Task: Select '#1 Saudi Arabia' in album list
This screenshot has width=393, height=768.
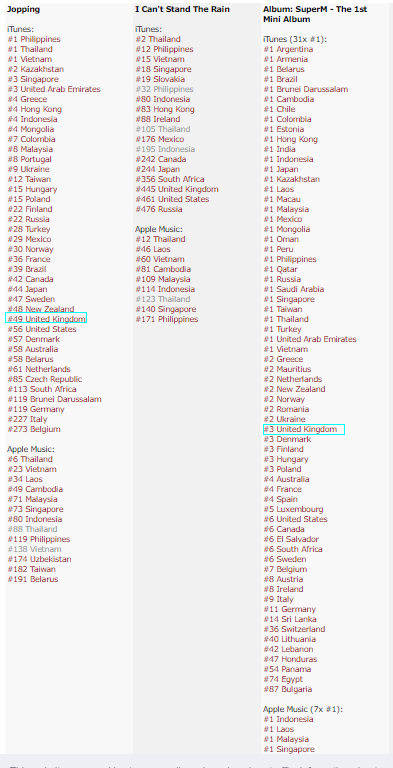Action: [294, 289]
